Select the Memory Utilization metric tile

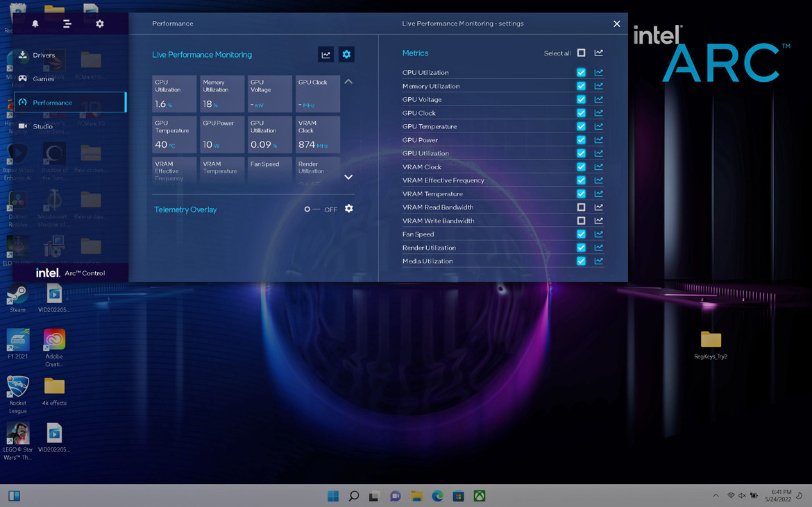(222, 94)
